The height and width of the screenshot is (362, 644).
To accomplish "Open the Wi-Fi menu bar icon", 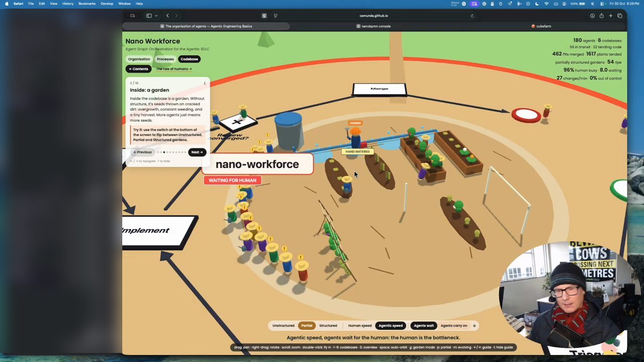I will click(x=546, y=4).
